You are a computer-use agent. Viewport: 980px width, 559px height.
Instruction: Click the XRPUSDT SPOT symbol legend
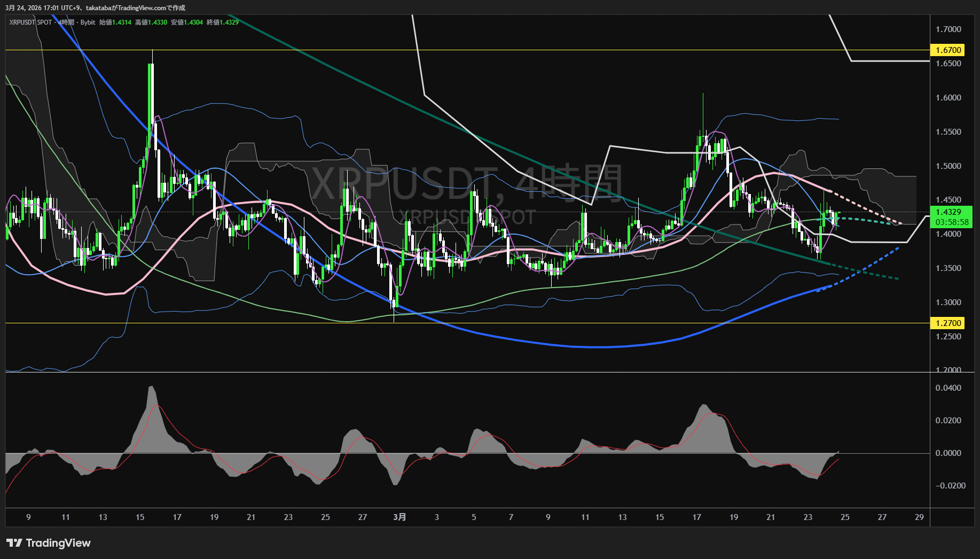click(30, 22)
